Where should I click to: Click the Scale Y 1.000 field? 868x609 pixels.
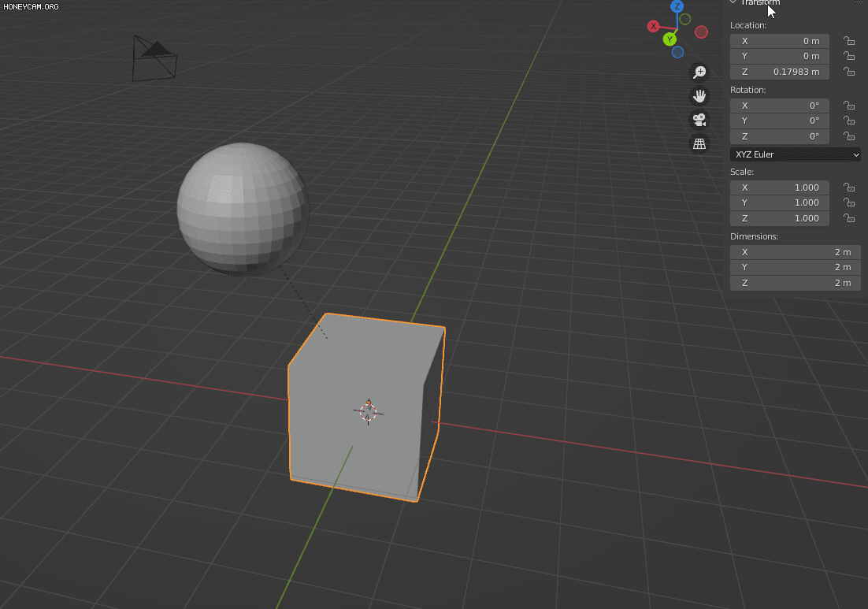780,202
